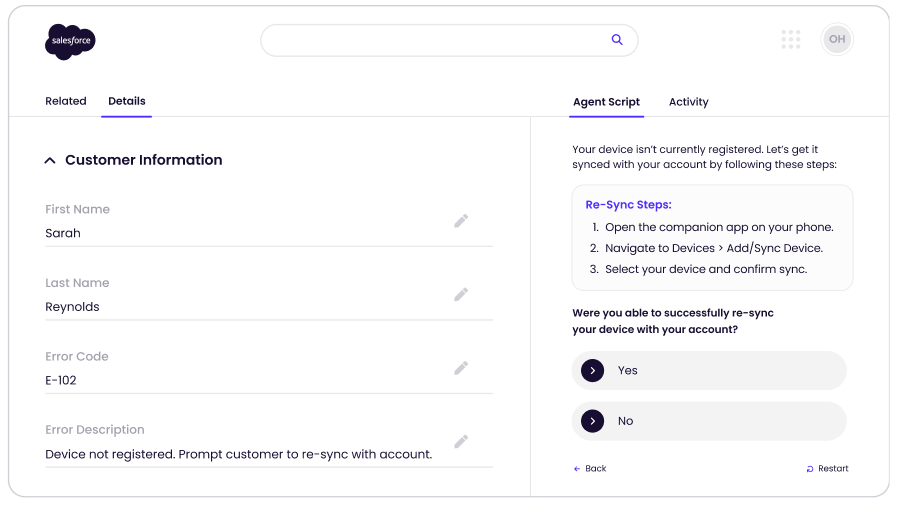Open the OH user avatar menu
Viewport: 898px width, 506px height.
point(836,40)
